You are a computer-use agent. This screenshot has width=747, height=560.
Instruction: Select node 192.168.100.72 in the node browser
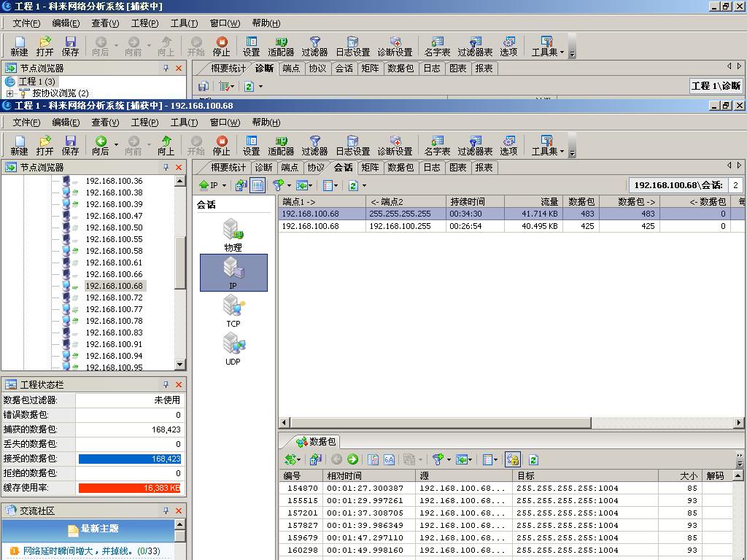tap(114, 297)
